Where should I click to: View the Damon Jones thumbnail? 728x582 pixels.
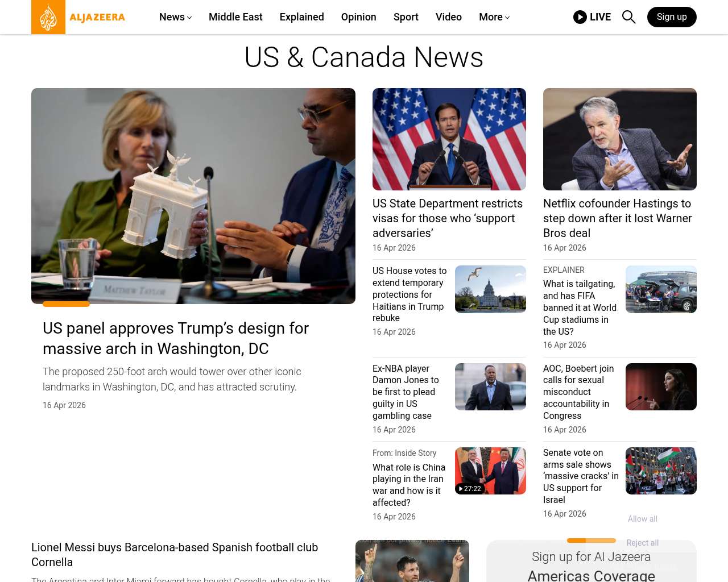[x=490, y=387]
